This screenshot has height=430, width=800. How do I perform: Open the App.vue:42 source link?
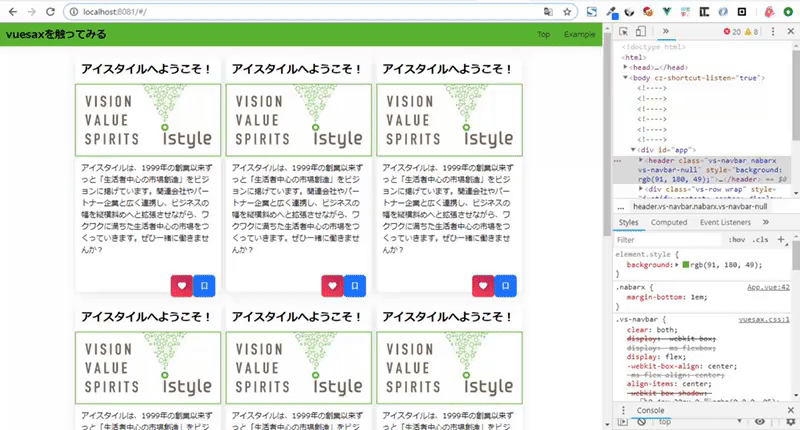(x=768, y=287)
